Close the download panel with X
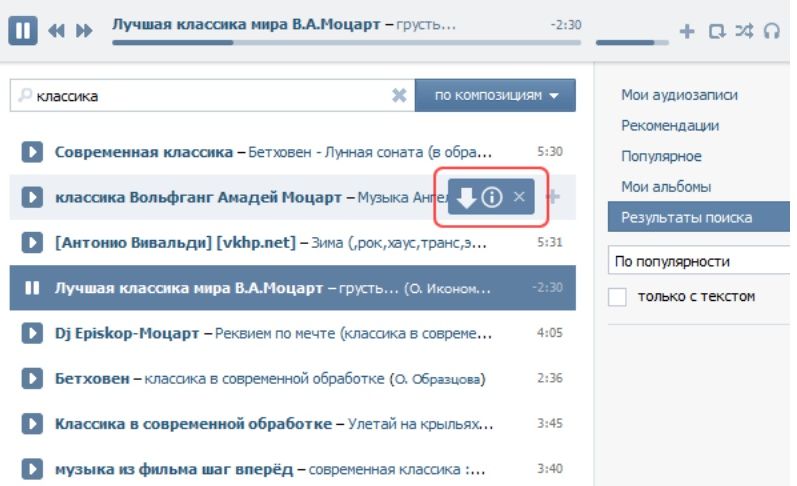This screenshot has width=797, height=486. tap(519, 197)
